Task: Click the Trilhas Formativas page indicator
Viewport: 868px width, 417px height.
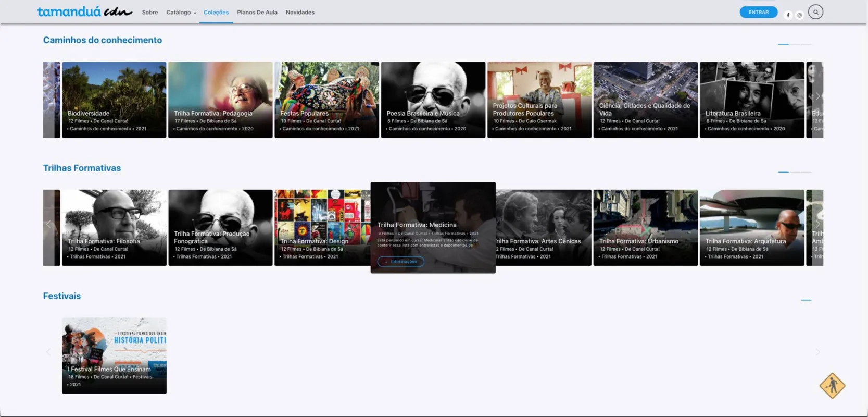Action: [x=795, y=172]
